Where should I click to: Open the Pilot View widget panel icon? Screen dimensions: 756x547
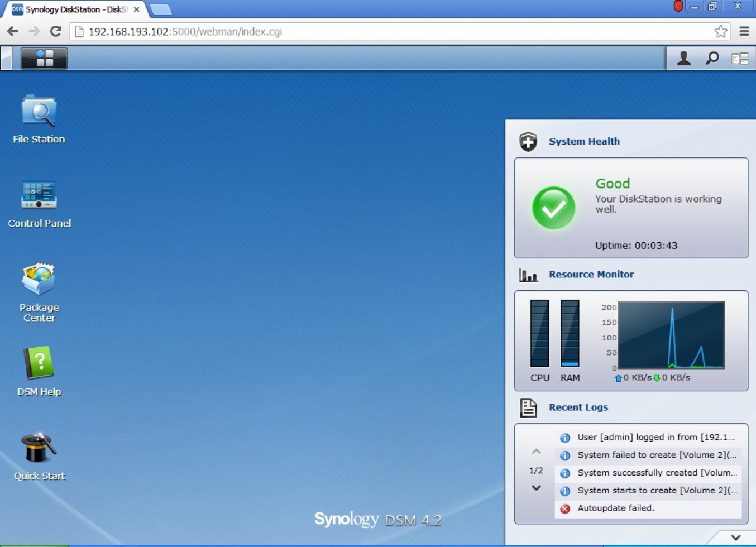point(741,58)
